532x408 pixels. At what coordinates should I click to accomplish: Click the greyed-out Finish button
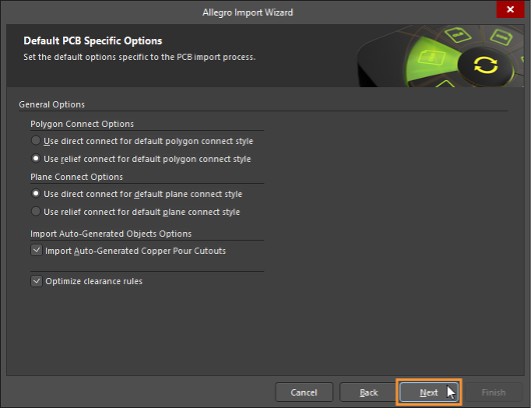coord(494,392)
